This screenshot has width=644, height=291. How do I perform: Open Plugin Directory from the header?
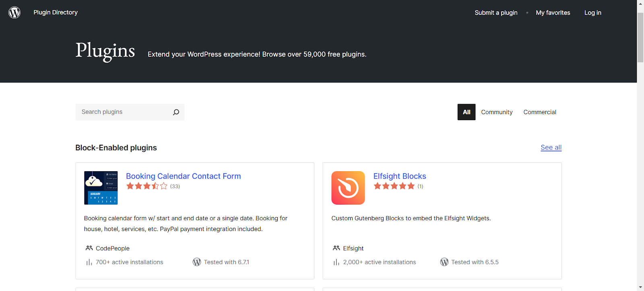(56, 12)
